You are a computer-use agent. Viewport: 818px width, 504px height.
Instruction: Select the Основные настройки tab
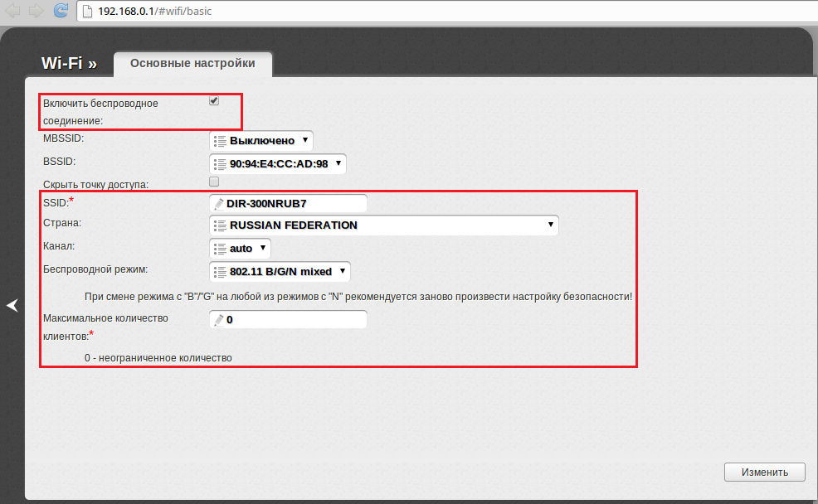(192, 64)
